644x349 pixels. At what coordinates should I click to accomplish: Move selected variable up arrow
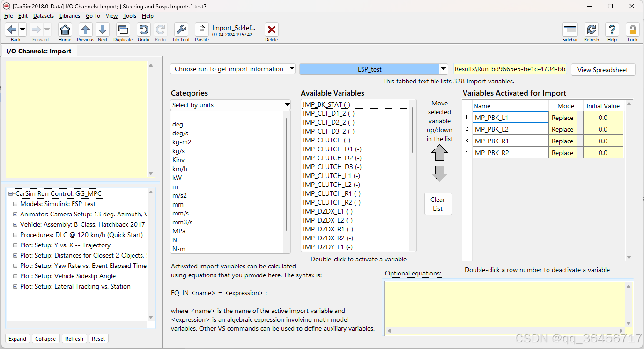439,153
